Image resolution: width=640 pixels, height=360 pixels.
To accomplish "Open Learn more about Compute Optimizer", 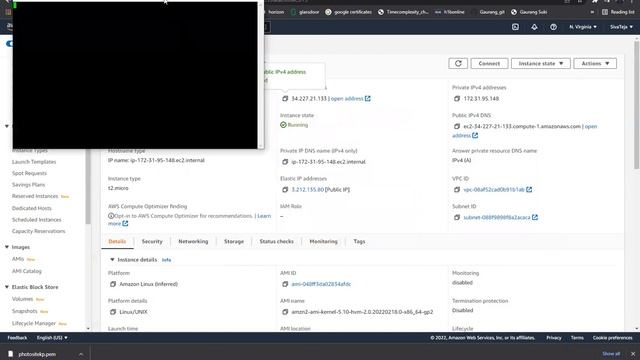I will pyautogui.click(x=264, y=216).
